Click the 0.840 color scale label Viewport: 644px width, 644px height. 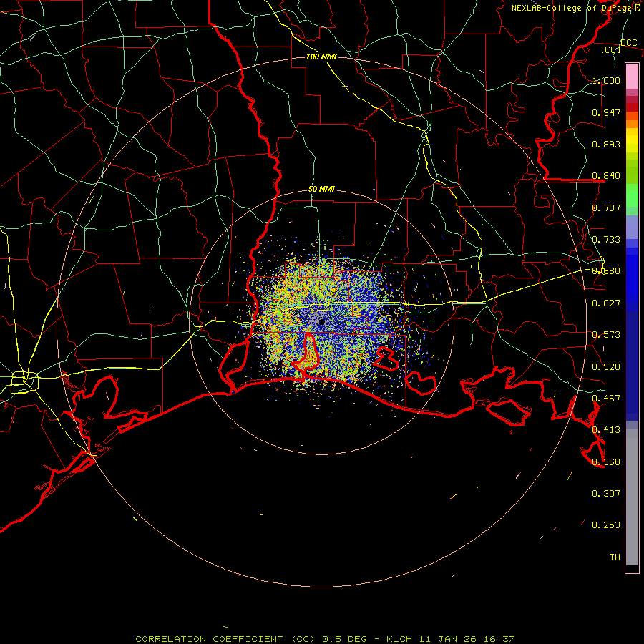click(606, 176)
